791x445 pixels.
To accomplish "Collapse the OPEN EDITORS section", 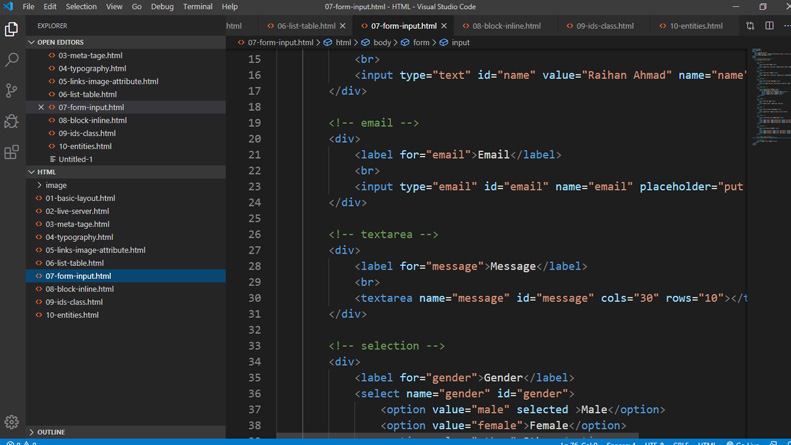I will 126,42.
